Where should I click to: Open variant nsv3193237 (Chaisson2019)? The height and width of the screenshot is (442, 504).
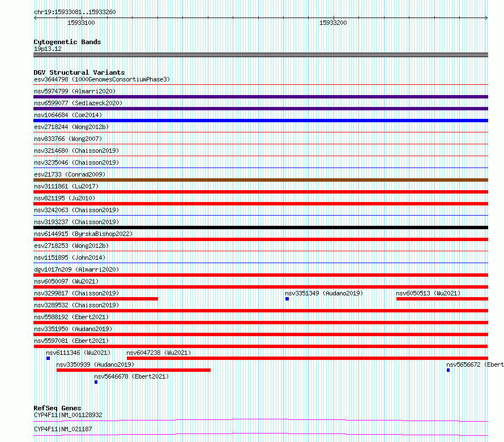pos(76,222)
